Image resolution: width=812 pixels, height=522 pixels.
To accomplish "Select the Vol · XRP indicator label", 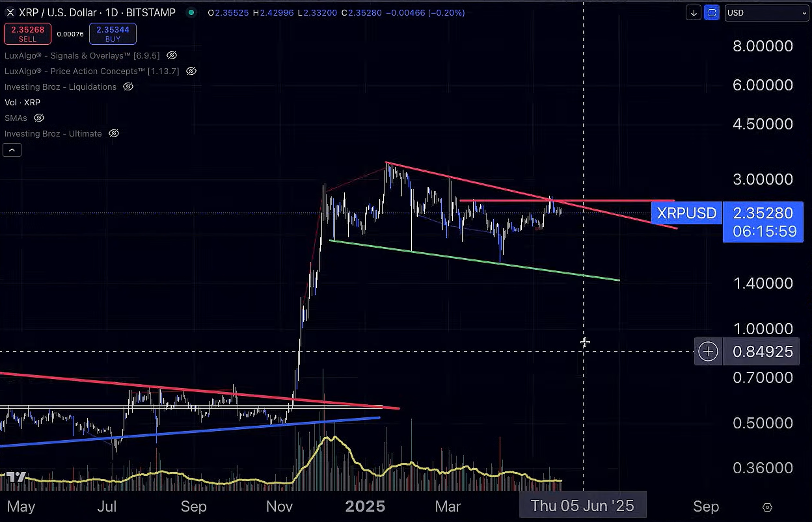I will 22,103.
